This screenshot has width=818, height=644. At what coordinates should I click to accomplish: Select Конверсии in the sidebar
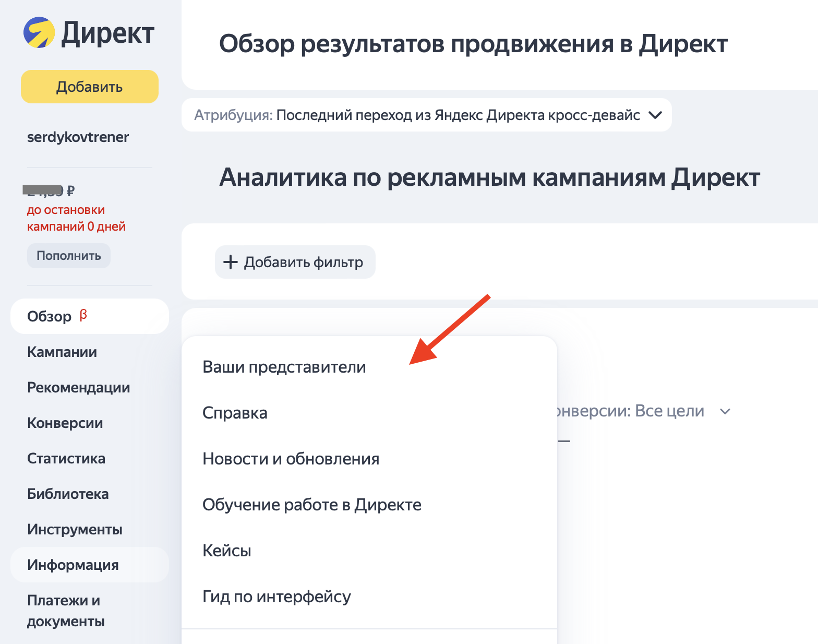65,423
